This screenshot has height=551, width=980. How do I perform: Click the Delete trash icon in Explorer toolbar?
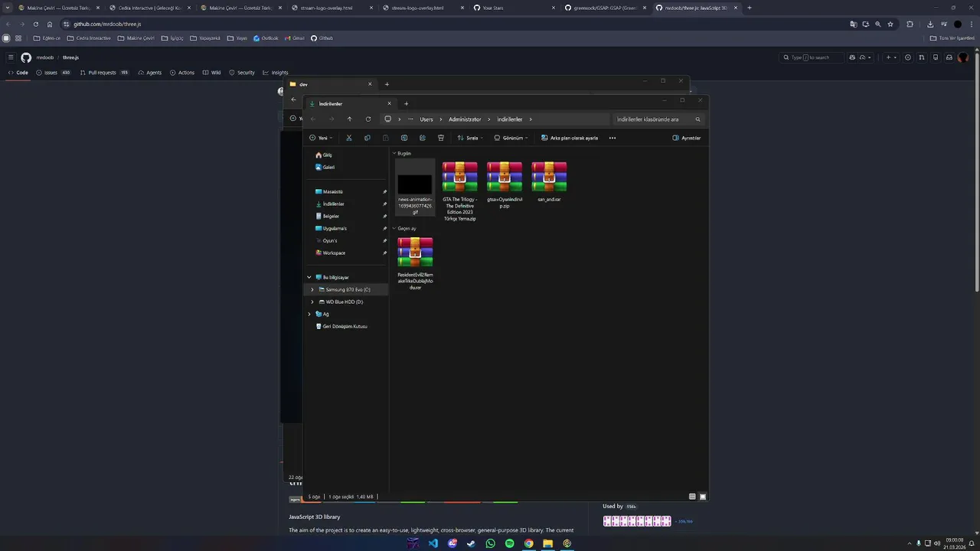tap(441, 138)
